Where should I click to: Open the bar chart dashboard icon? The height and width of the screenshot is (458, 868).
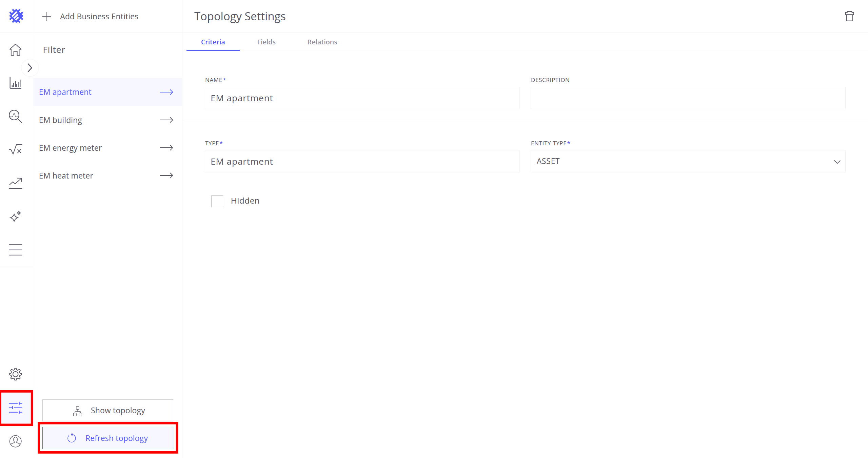coord(15,83)
